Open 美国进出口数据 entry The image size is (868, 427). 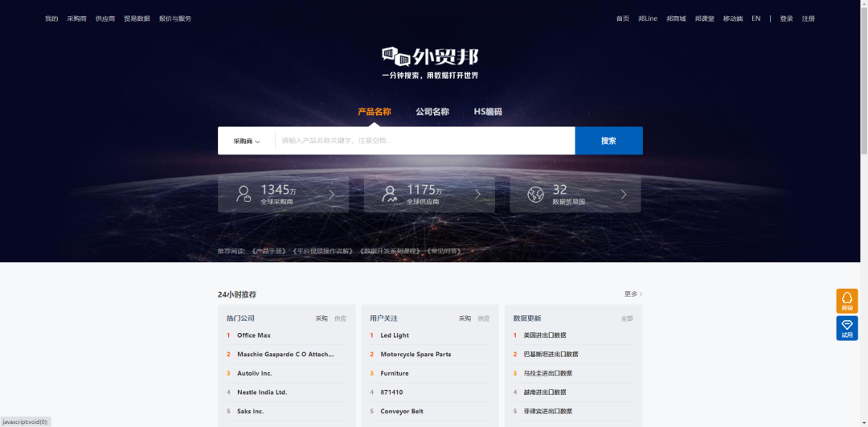[545, 335]
